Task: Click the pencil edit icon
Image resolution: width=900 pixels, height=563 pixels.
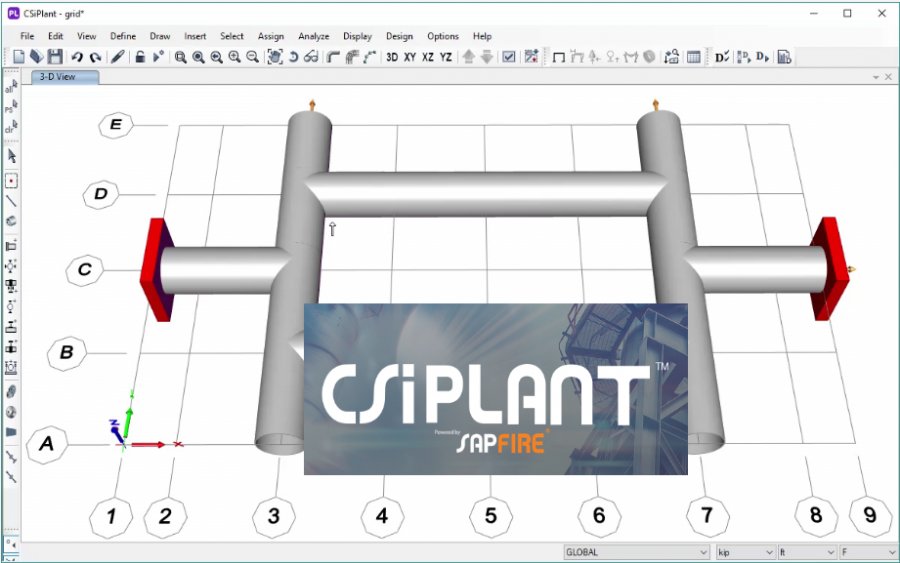Action: [x=118, y=57]
